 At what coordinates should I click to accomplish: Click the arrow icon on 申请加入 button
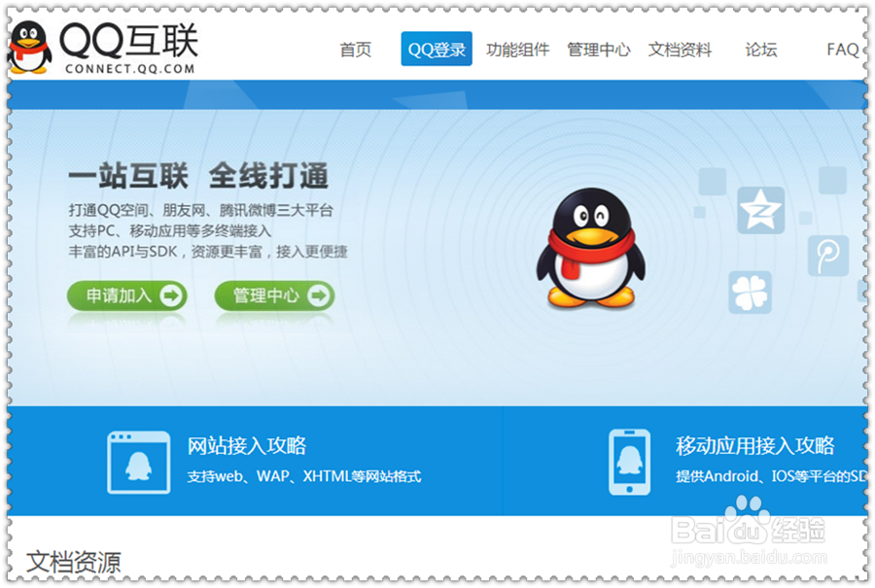point(171,295)
